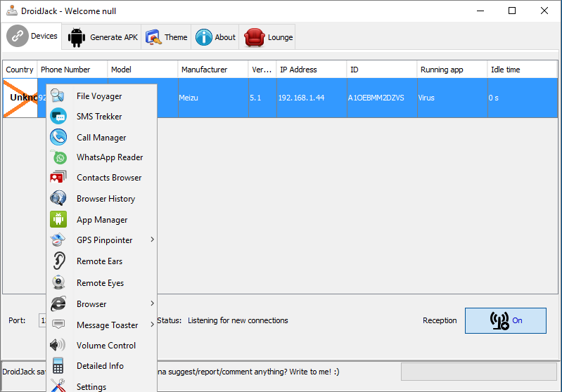Viewport: 562px width, 392px height.
Task: Click the Browser History globe icon
Action: pos(58,198)
